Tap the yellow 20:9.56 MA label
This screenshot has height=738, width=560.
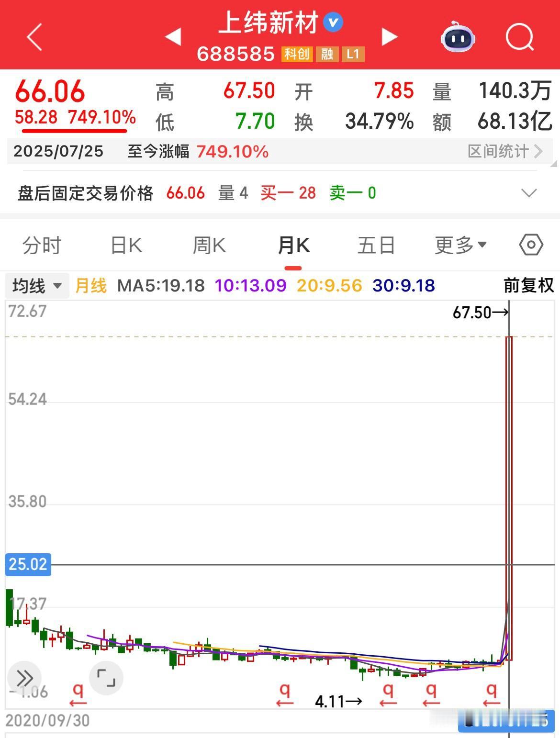tap(329, 286)
